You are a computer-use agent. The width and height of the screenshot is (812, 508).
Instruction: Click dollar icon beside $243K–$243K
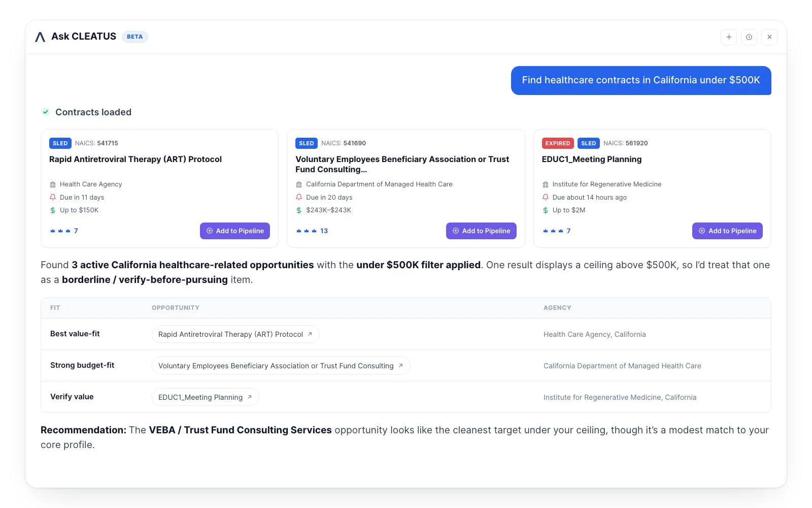299,210
